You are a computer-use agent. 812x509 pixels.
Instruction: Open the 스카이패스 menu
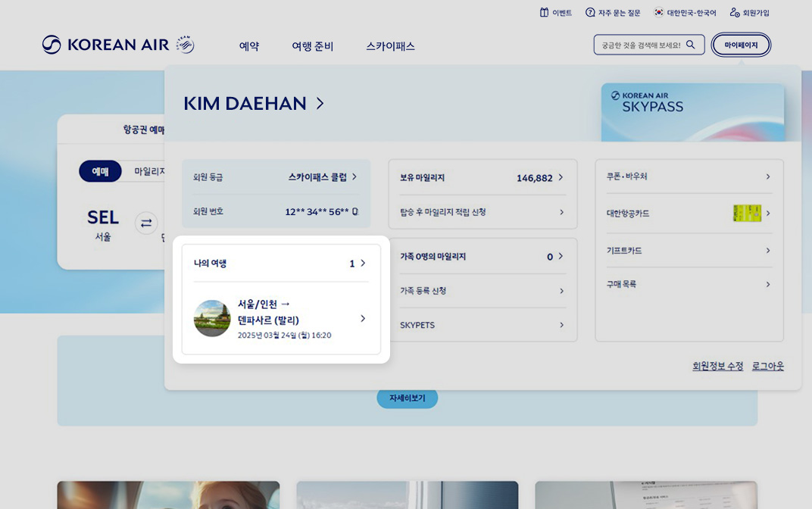point(390,45)
